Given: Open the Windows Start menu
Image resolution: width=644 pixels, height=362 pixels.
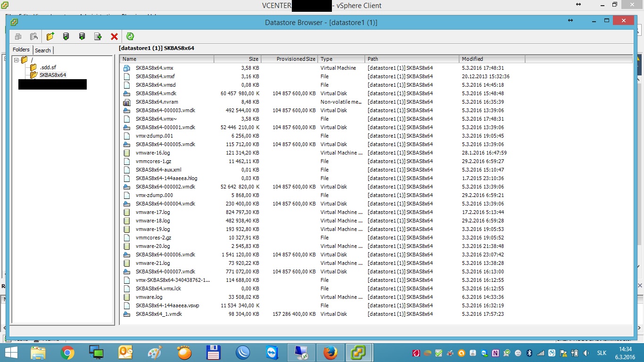Looking at the screenshot, I should tap(11, 353).
